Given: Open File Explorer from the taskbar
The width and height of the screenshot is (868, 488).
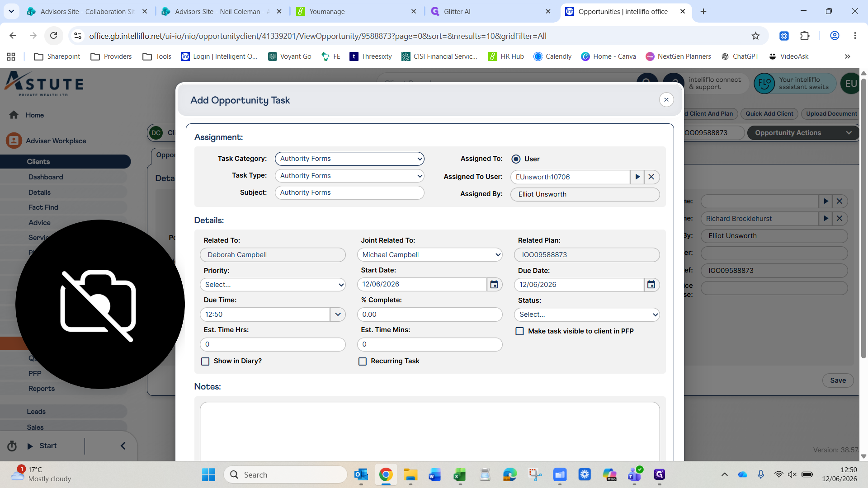Looking at the screenshot, I should (x=410, y=474).
